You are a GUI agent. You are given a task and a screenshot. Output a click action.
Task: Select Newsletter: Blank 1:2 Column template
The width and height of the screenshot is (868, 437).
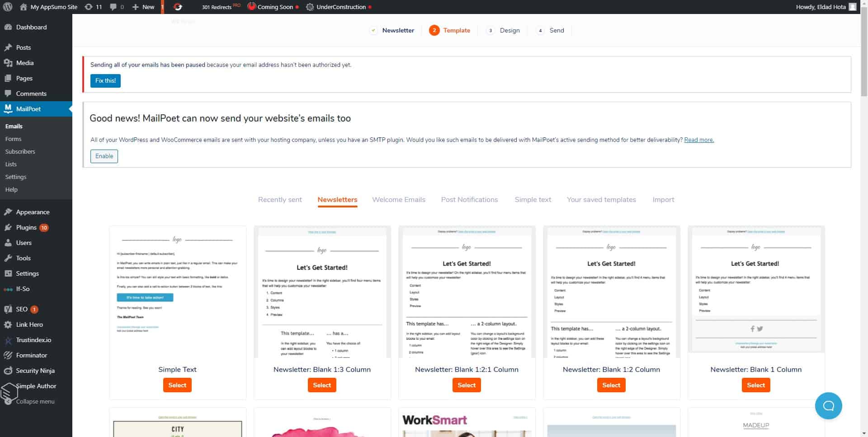pyautogui.click(x=611, y=385)
